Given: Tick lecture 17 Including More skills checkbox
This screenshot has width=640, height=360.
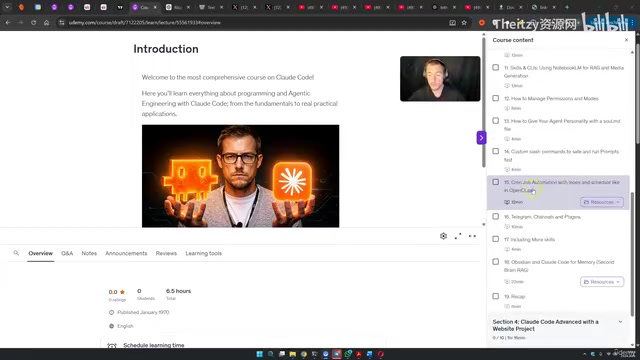Looking at the screenshot, I should [x=496, y=239].
